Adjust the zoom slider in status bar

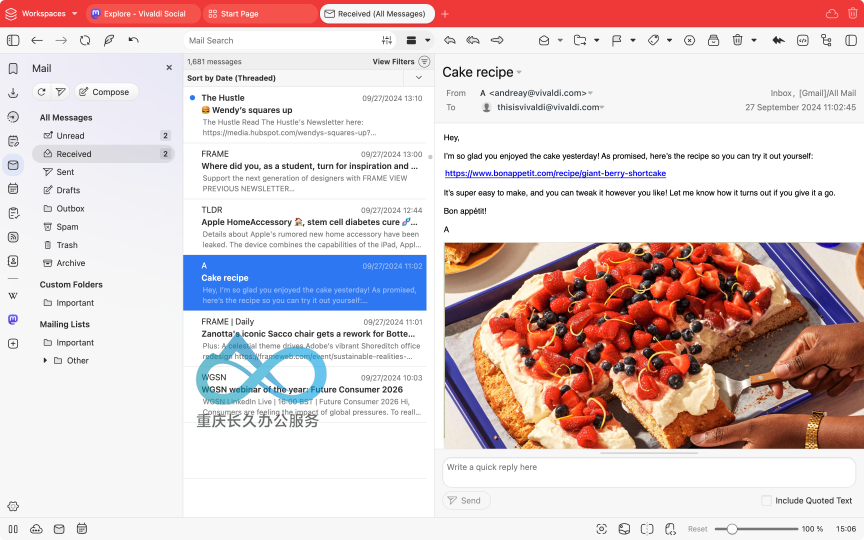tap(756, 529)
